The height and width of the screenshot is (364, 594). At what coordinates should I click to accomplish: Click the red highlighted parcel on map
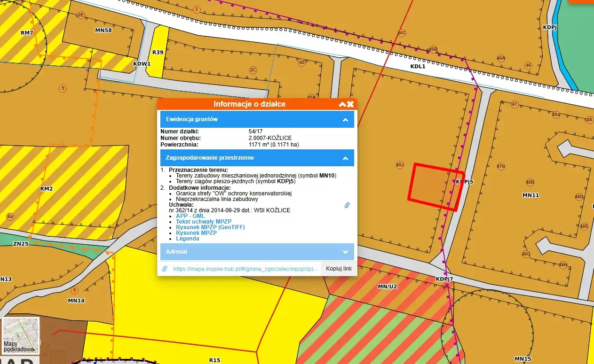pyautogui.click(x=434, y=188)
